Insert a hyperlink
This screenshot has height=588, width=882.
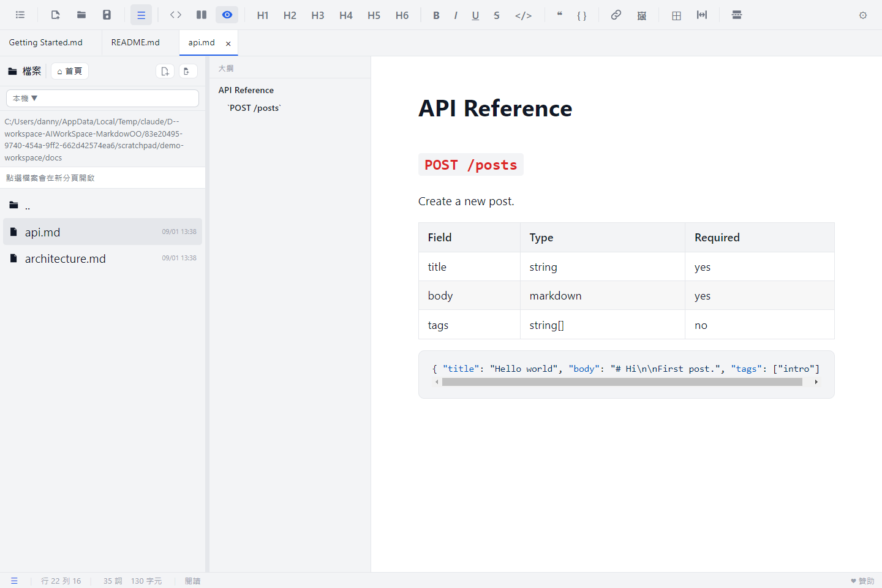coord(616,15)
